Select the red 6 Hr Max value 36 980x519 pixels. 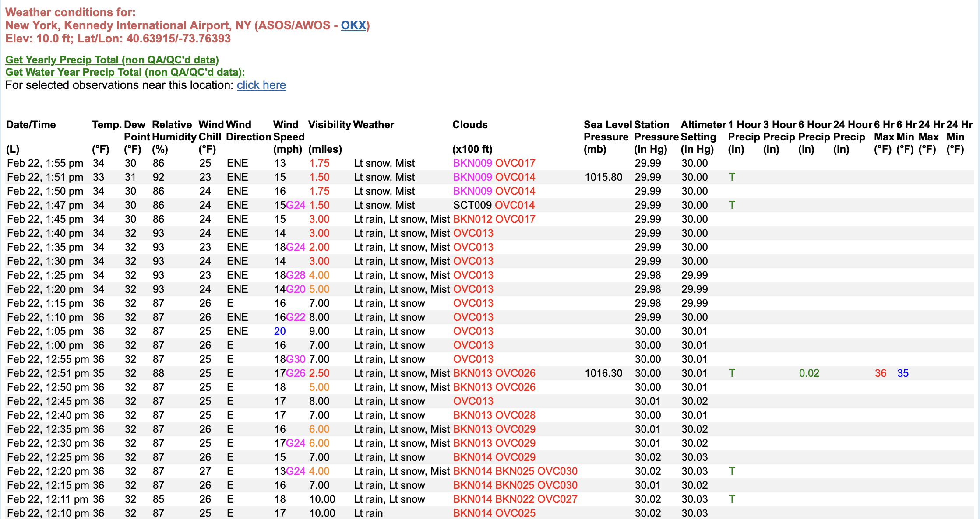pos(880,373)
